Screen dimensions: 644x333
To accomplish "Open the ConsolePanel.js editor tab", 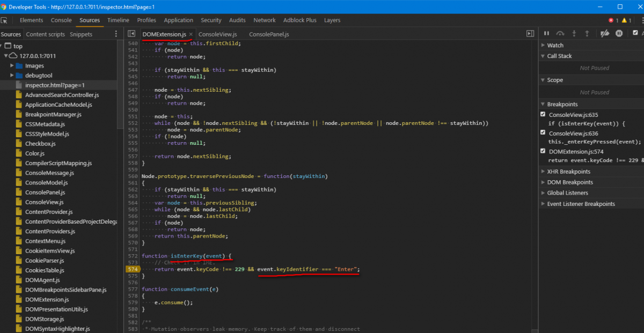I will [269, 34].
